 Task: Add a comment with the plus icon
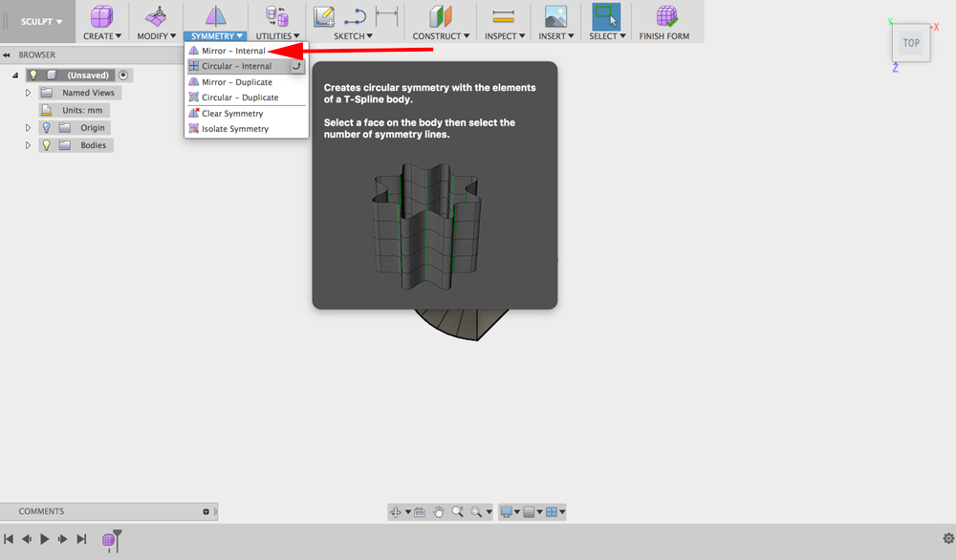pos(206,511)
